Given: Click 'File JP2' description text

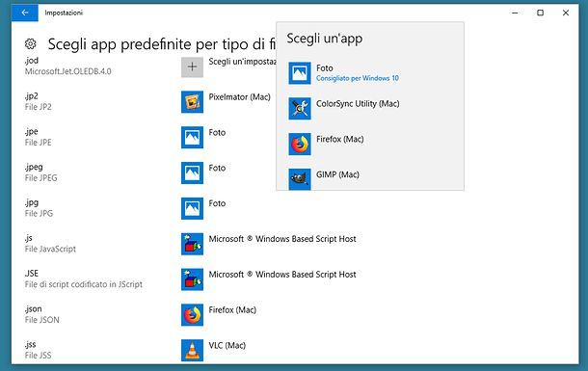Looking at the screenshot, I should 38,107.
